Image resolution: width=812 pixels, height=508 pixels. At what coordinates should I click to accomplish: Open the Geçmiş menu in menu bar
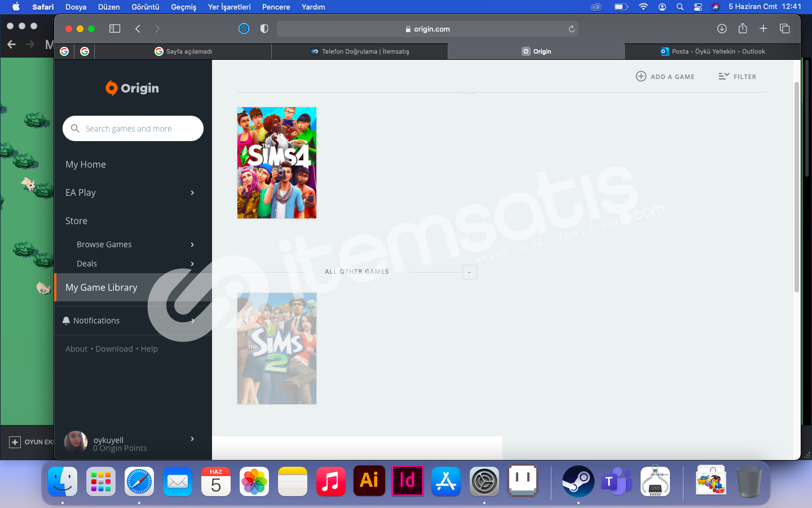point(184,7)
